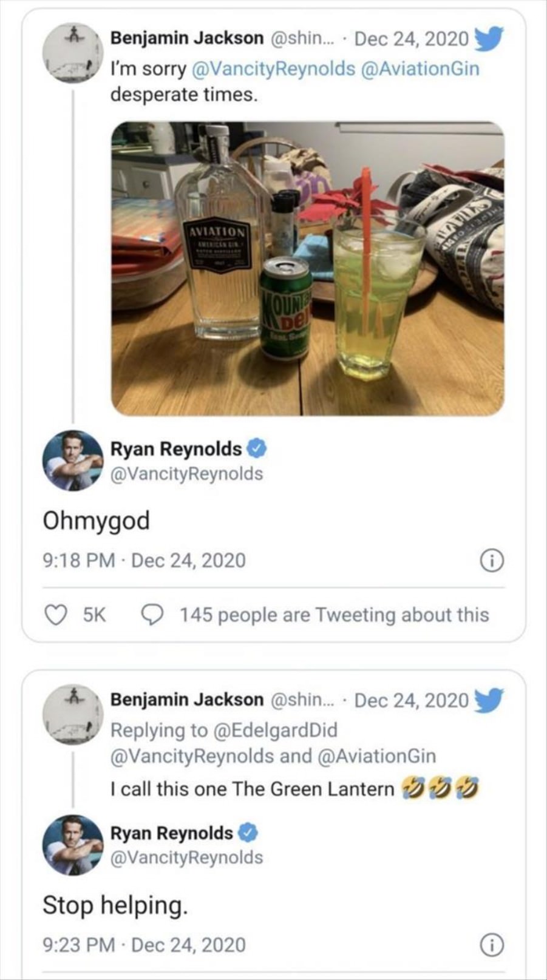Open info icon beside 9:23 PM timestamp
This screenshot has height=980, width=547.
[x=492, y=945]
